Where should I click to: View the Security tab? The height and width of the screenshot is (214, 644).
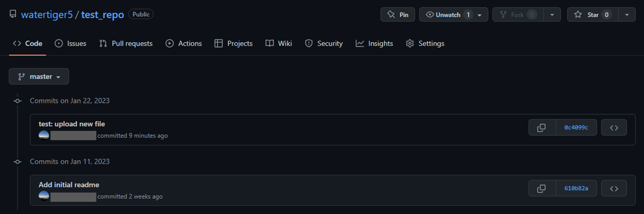click(x=324, y=44)
